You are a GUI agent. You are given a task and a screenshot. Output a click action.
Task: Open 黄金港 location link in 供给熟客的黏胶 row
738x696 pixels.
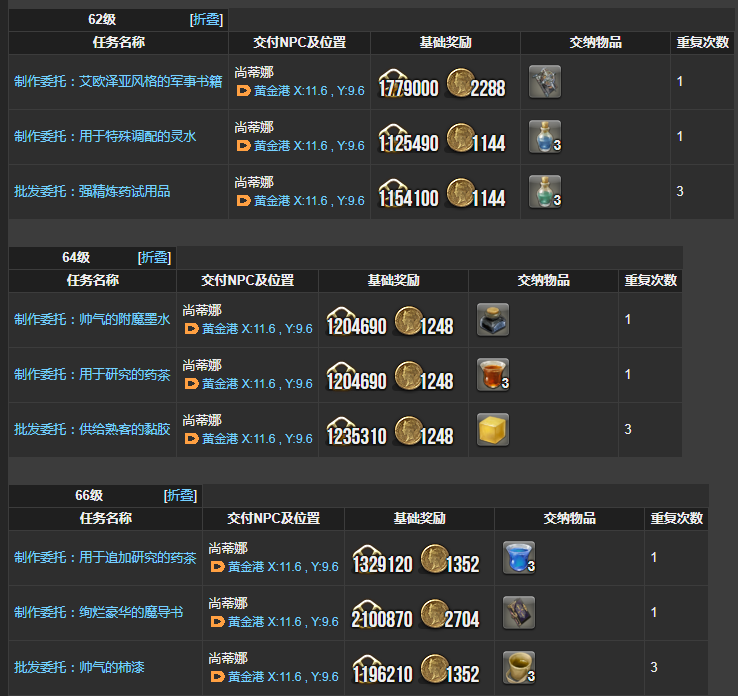pyautogui.click(x=257, y=439)
